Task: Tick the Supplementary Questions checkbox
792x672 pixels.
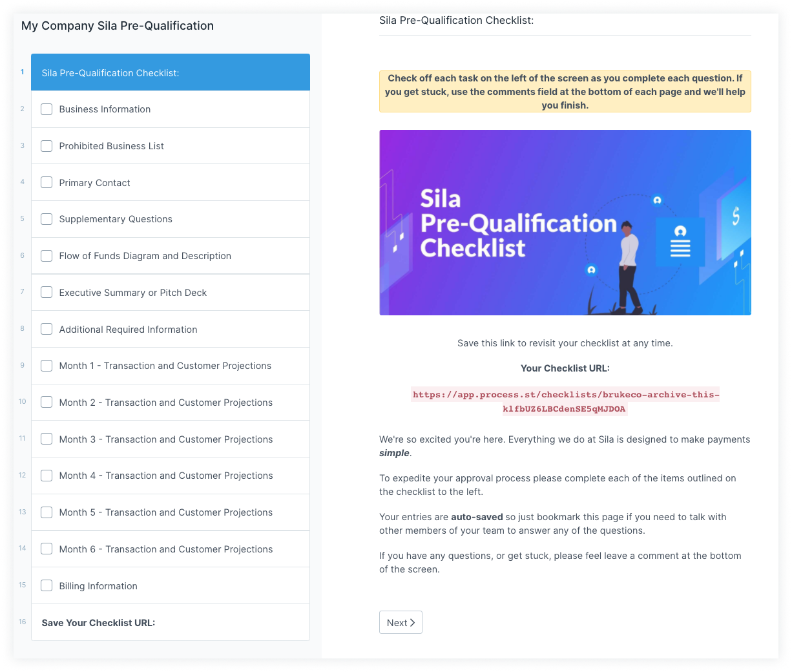Action: (47, 219)
